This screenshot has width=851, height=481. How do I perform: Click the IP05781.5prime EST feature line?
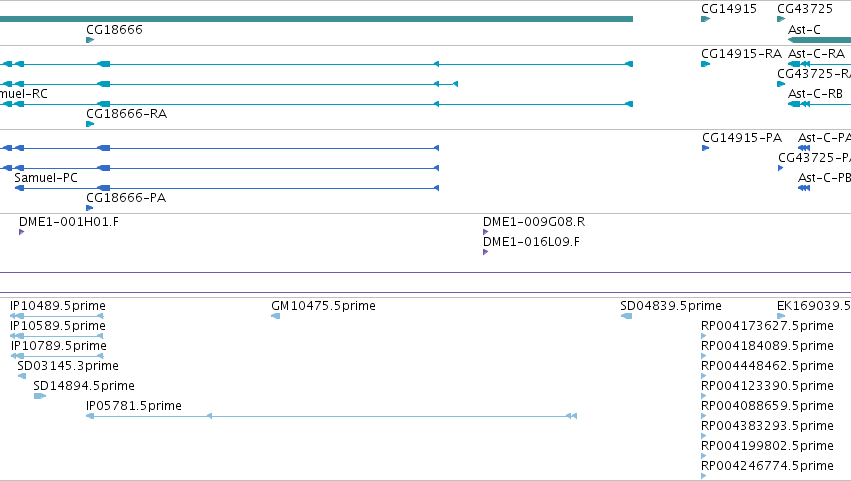332,416
